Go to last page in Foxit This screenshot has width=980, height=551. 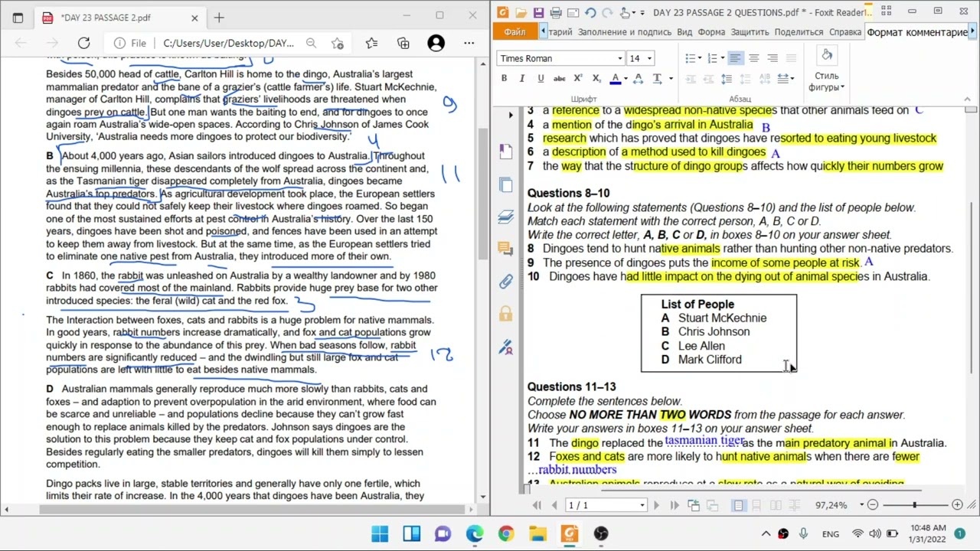pyautogui.click(x=675, y=505)
